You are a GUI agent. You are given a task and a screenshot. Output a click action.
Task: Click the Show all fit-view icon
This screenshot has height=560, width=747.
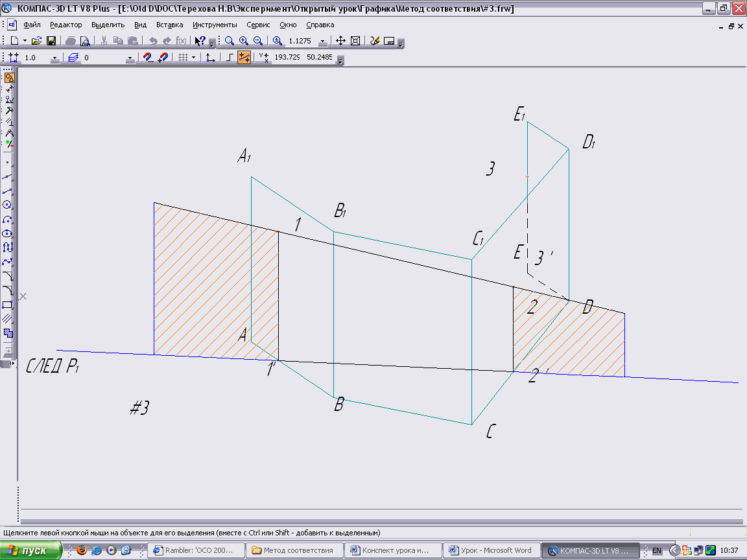(355, 41)
